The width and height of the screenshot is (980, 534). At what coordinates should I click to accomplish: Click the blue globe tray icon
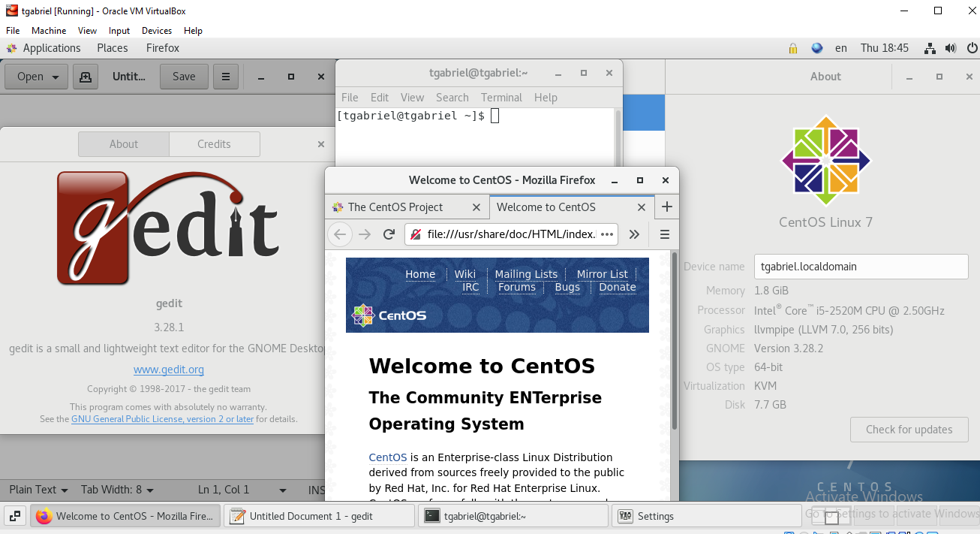(817, 48)
